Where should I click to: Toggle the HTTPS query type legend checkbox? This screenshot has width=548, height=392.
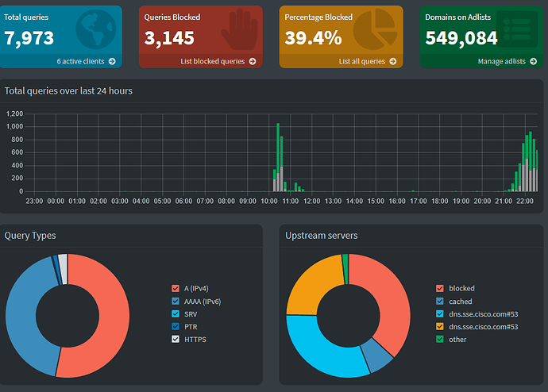pyautogui.click(x=176, y=339)
